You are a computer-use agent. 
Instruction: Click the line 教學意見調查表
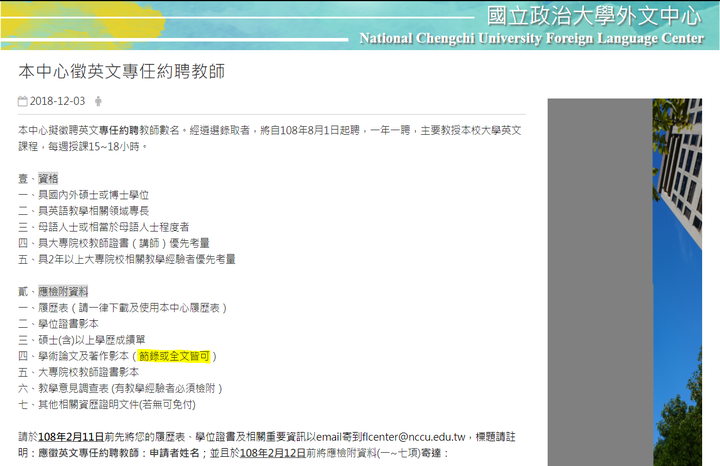[73, 388]
